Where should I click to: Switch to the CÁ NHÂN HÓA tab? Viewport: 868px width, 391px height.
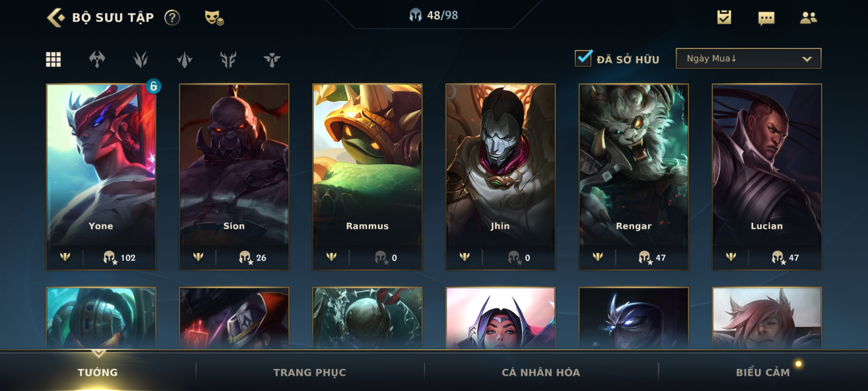[x=541, y=372]
